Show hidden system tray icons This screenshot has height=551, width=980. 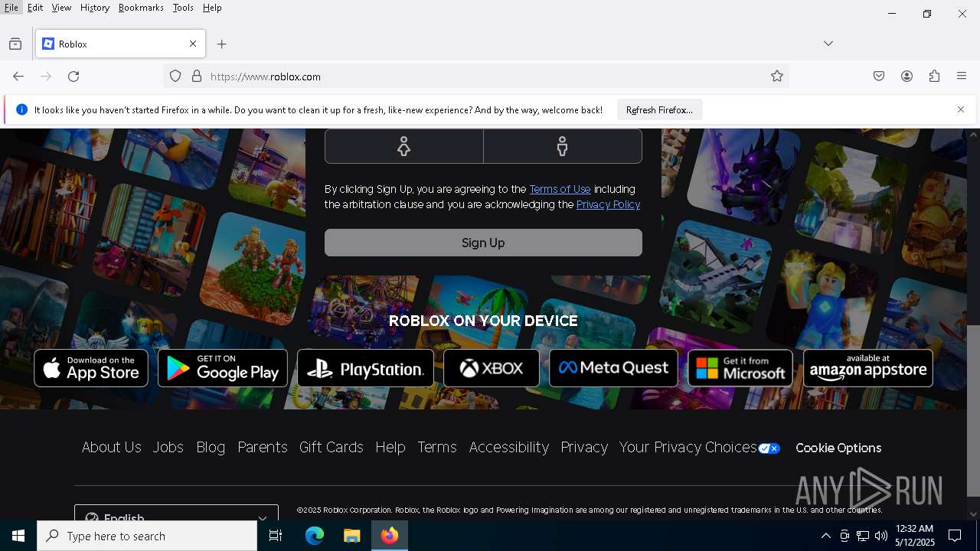point(825,536)
